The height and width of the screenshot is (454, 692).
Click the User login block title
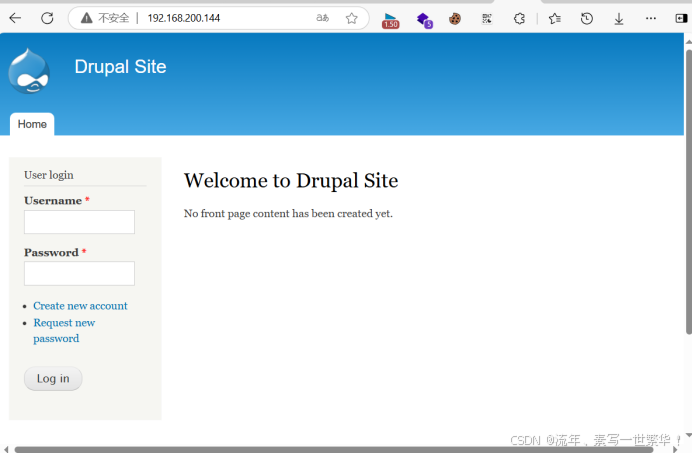point(49,175)
